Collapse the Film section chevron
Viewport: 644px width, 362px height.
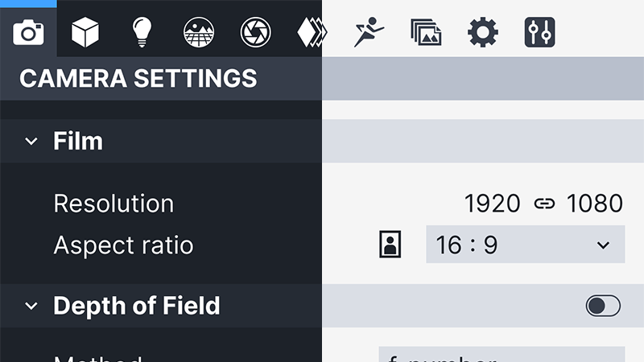(x=31, y=142)
